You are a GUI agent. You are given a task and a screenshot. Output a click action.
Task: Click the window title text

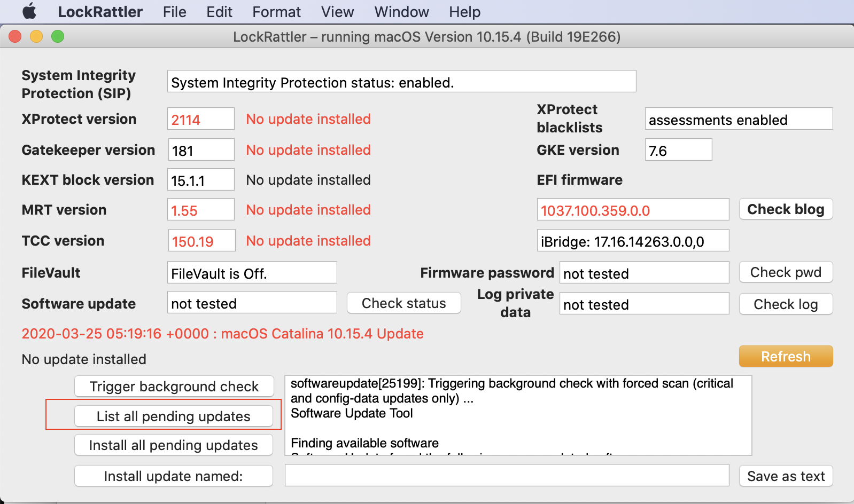(427, 37)
